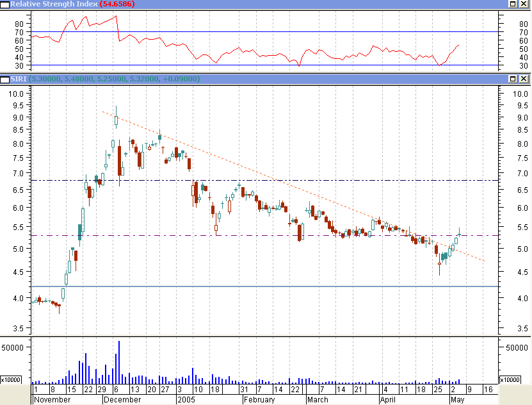Click the x10000 volume scale label on left

click(11, 379)
